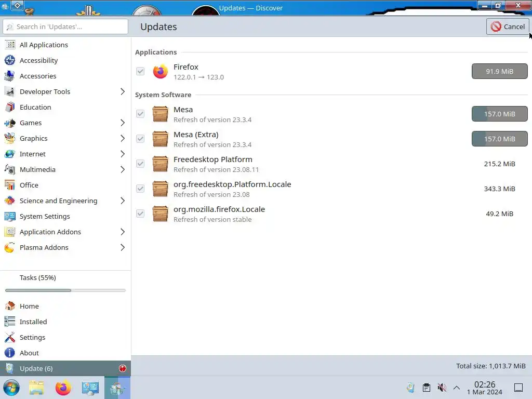Click the Home house icon
532x399 pixels.
10,306
